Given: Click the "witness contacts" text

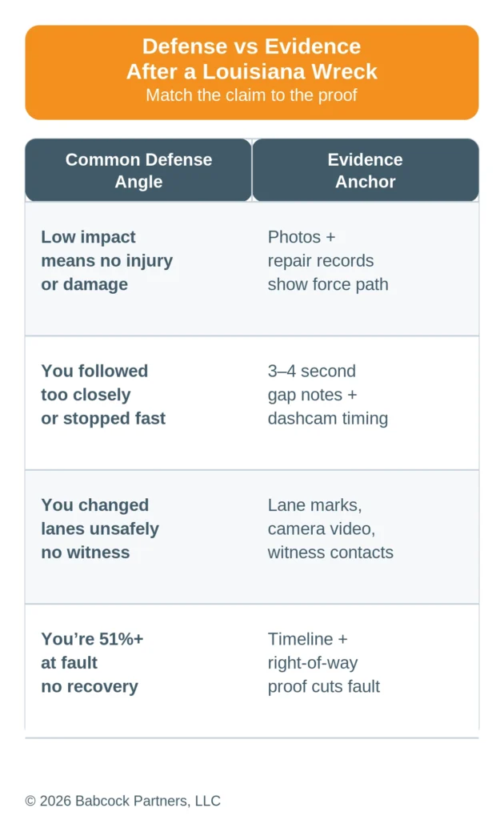Looking at the screenshot, I should tap(330, 553).
